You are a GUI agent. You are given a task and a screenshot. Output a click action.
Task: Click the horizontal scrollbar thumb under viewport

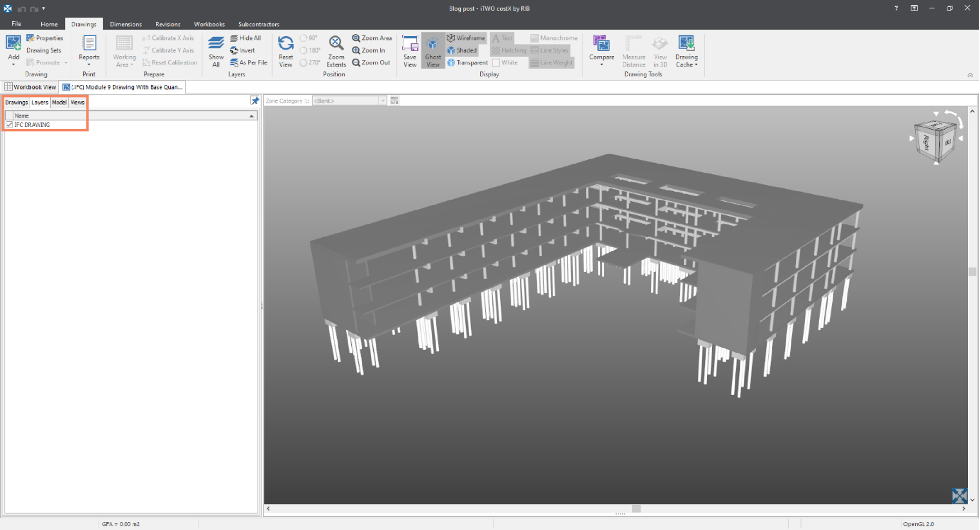[636, 509]
